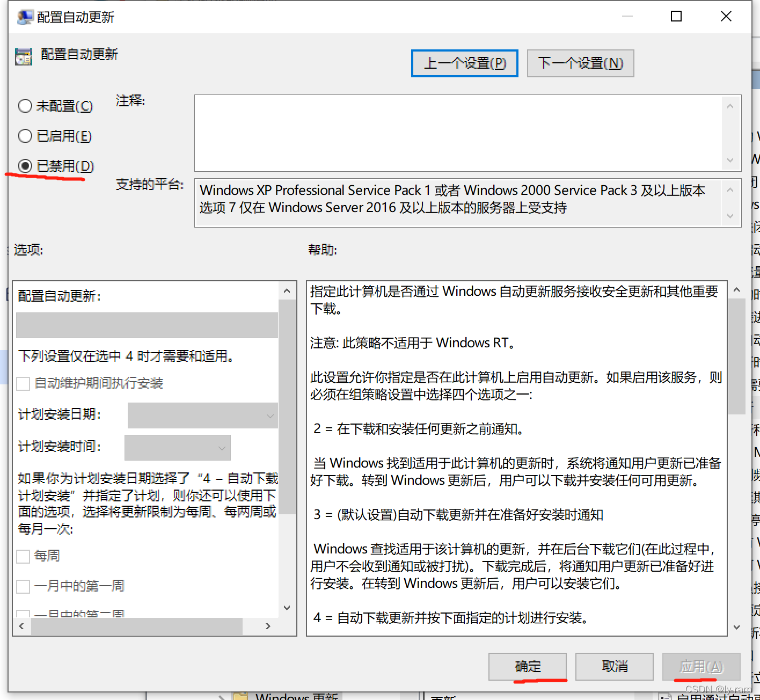Maximize the 配置自动更新 window

[x=676, y=16]
